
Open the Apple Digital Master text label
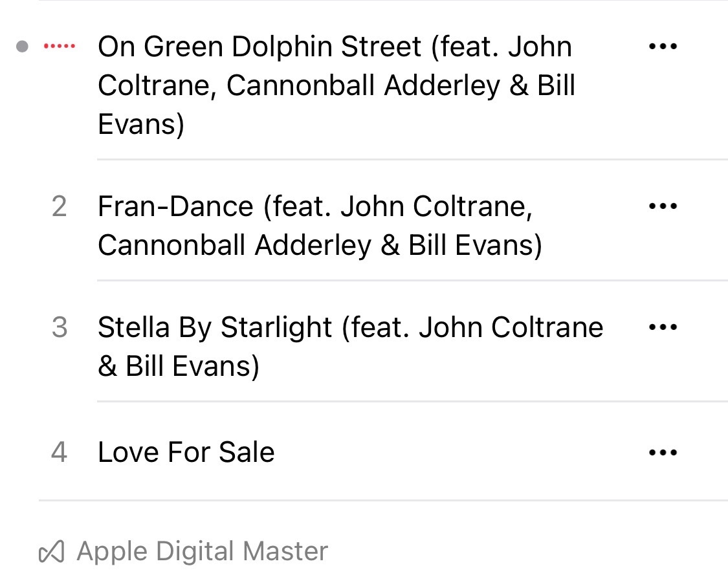pos(202,552)
